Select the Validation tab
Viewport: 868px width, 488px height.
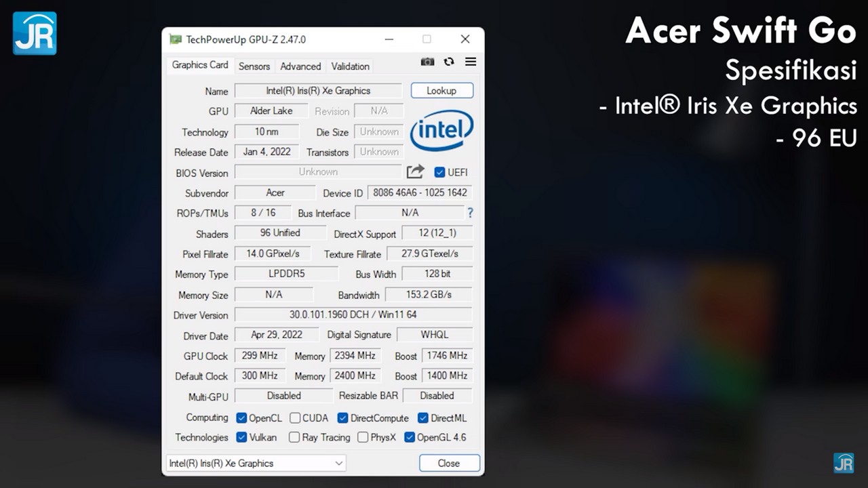(350, 66)
